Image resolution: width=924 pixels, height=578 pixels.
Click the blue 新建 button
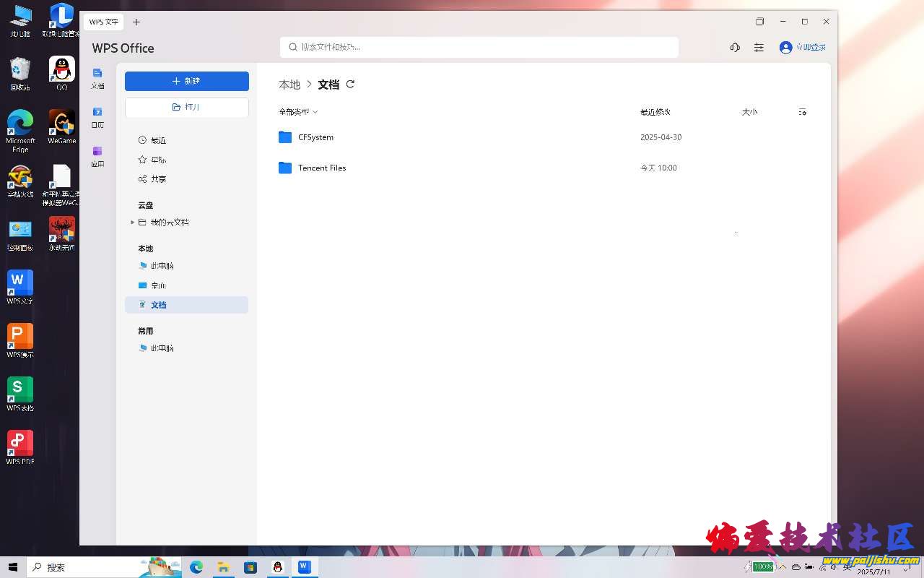(x=186, y=81)
